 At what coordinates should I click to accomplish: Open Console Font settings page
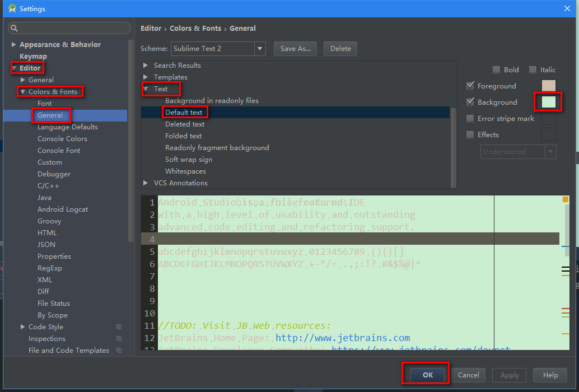(59, 151)
